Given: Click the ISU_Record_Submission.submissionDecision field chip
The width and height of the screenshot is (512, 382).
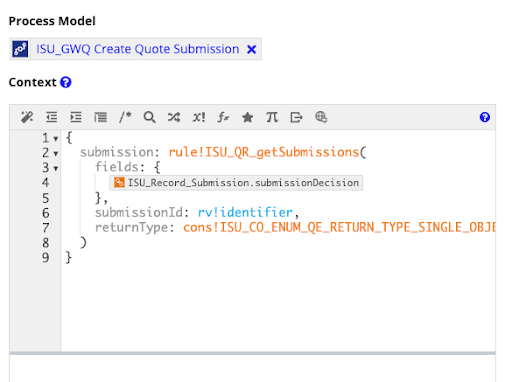Looking at the screenshot, I should 236,183.
